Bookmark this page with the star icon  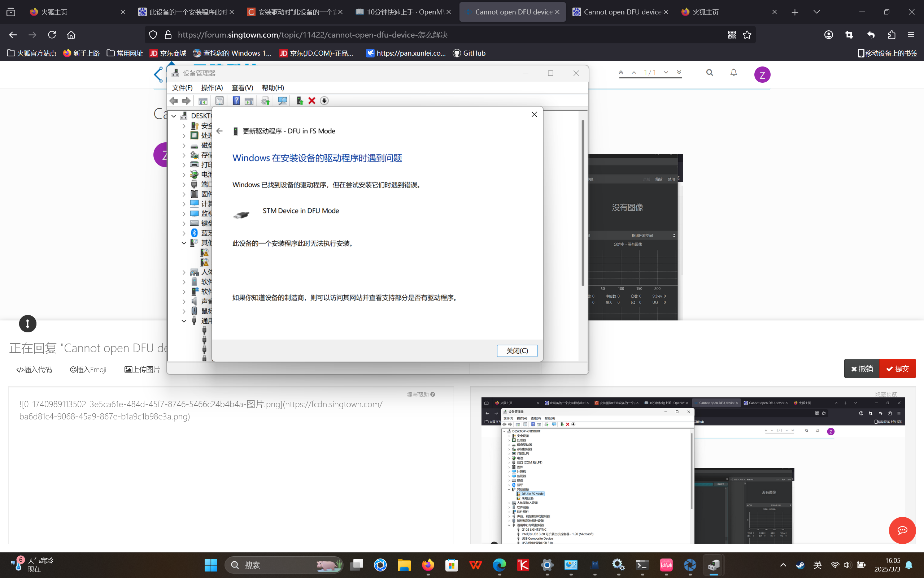click(747, 35)
